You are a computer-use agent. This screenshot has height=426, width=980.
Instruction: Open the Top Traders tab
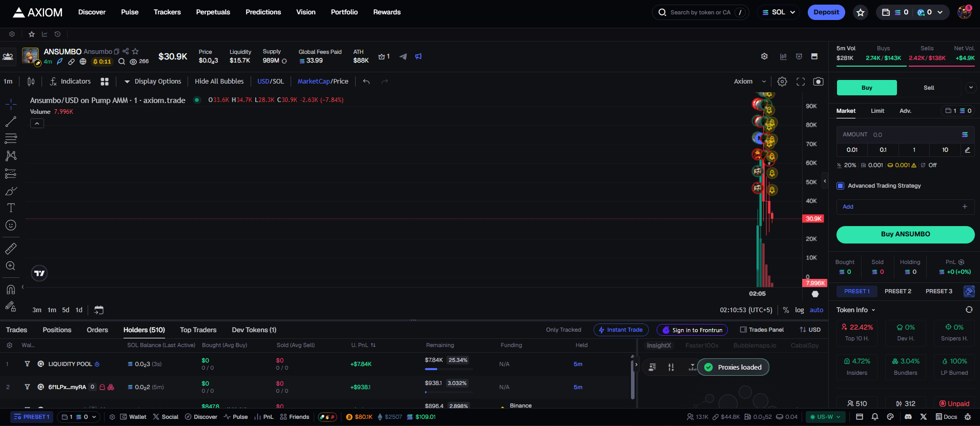coord(198,330)
